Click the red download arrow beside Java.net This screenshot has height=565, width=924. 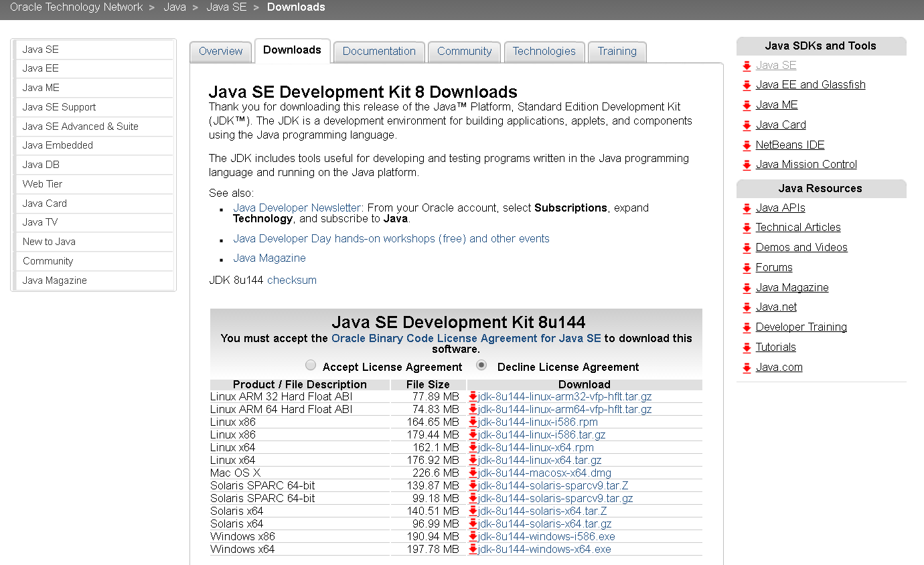click(x=747, y=308)
